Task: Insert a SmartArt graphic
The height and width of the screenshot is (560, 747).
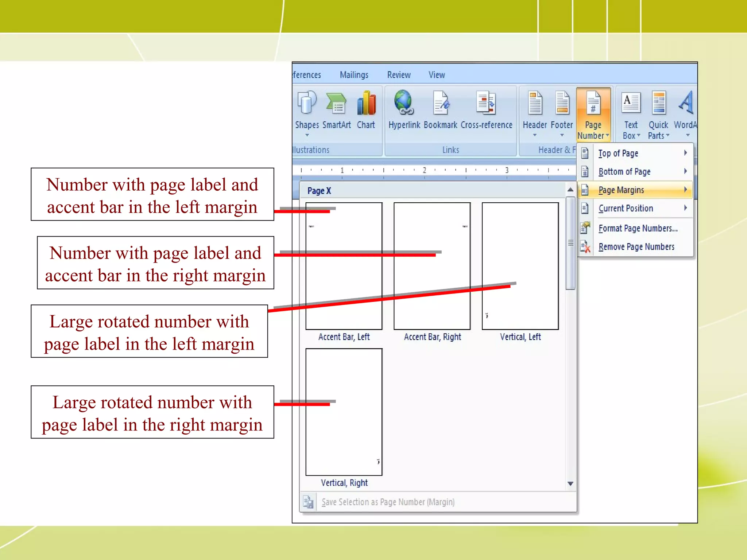Action: tap(336, 103)
